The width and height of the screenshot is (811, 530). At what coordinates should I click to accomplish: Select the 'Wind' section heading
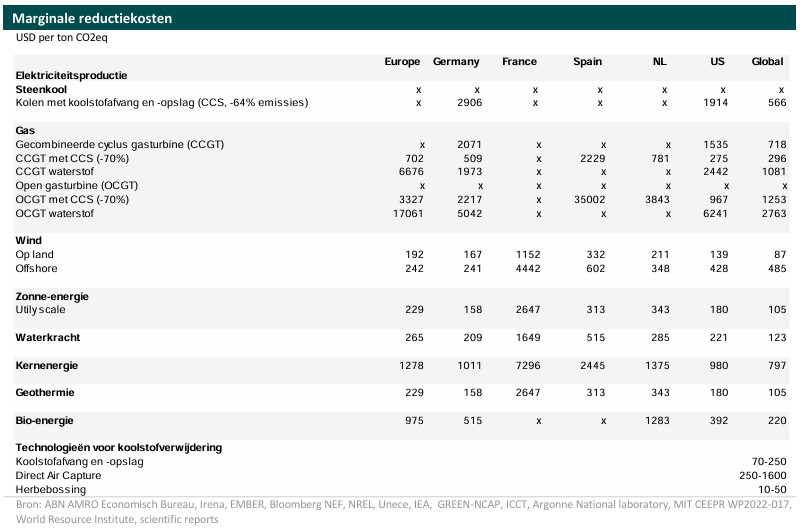click(x=28, y=240)
